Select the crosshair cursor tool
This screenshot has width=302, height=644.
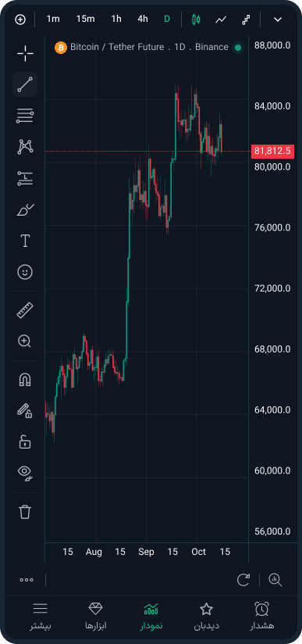pos(25,53)
